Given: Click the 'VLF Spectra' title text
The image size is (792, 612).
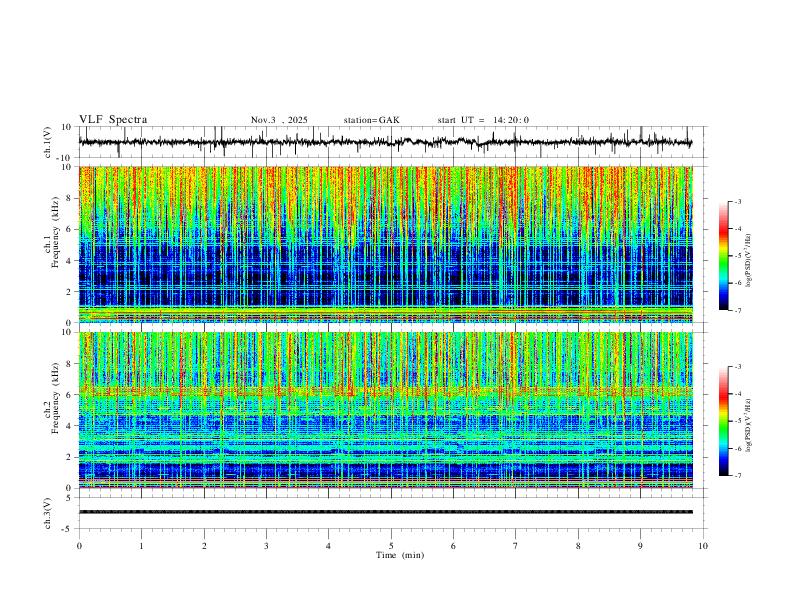Looking at the screenshot, I should click(113, 120).
